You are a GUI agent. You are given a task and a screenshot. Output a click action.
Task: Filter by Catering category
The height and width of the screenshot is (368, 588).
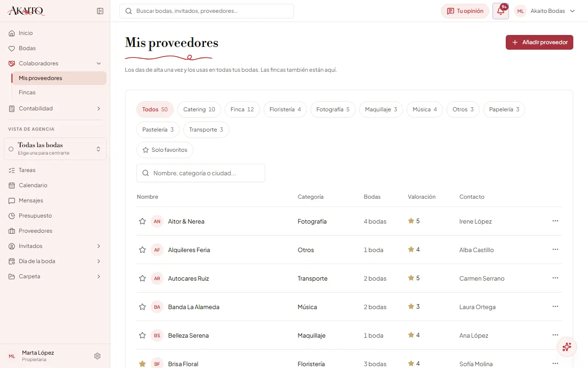point(199,109)
